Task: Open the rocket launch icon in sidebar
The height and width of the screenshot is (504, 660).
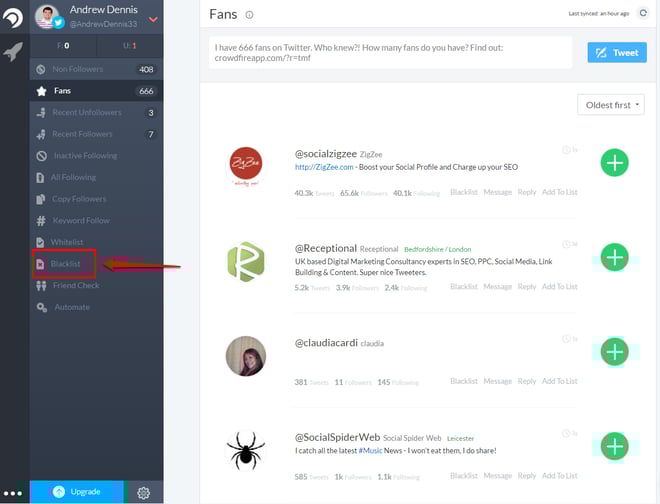Action: pyautogui.click(x=13, y=52)
